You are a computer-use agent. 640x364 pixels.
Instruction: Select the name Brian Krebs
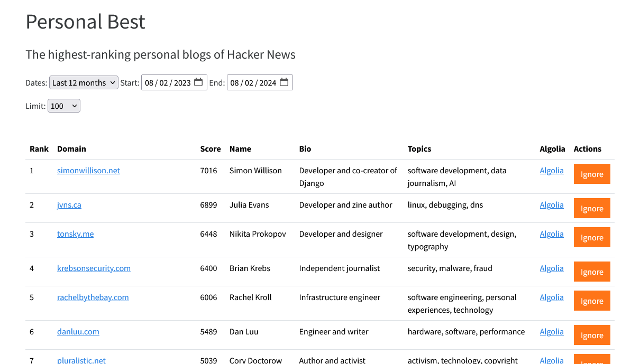(250, 268)
